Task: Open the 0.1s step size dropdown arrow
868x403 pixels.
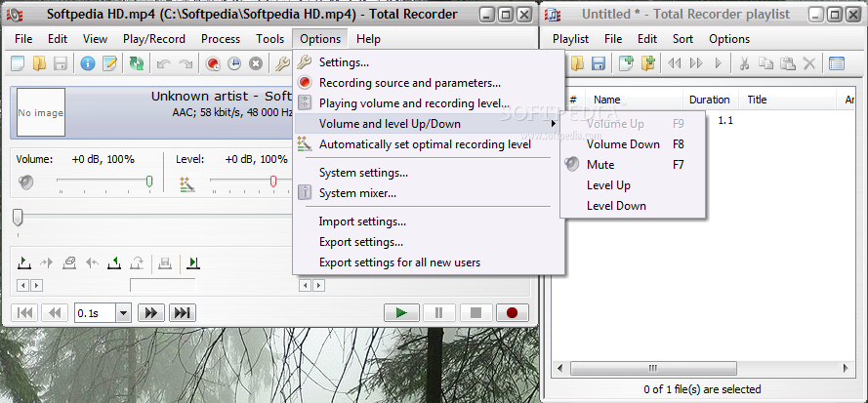Action: [x=123, y=313]
